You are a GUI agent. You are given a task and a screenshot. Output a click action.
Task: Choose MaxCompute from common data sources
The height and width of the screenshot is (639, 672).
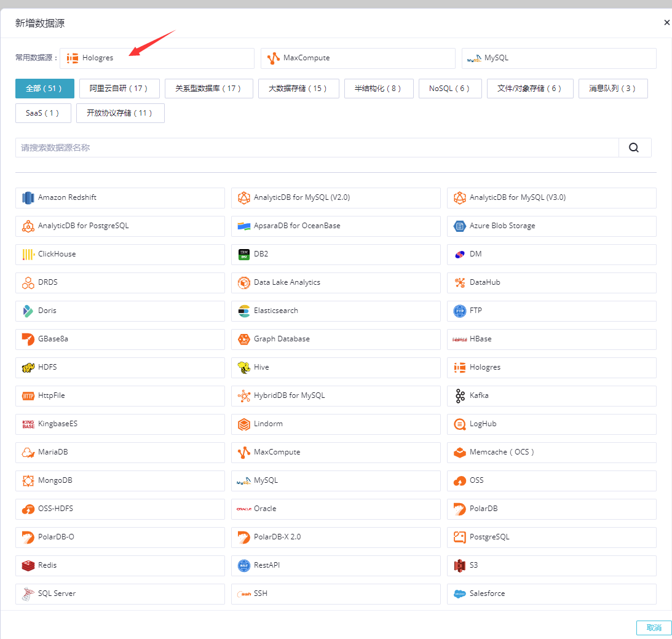(358, 58)
